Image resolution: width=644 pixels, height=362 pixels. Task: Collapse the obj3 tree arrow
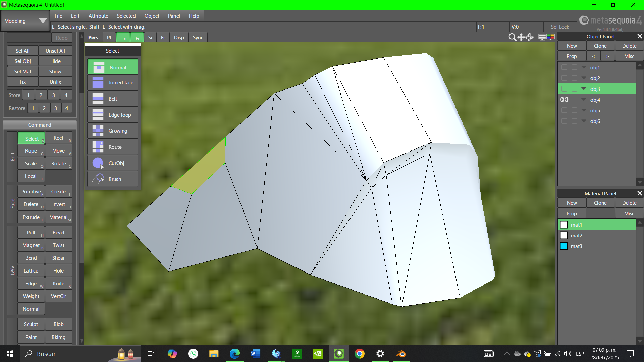click(584, 89)
